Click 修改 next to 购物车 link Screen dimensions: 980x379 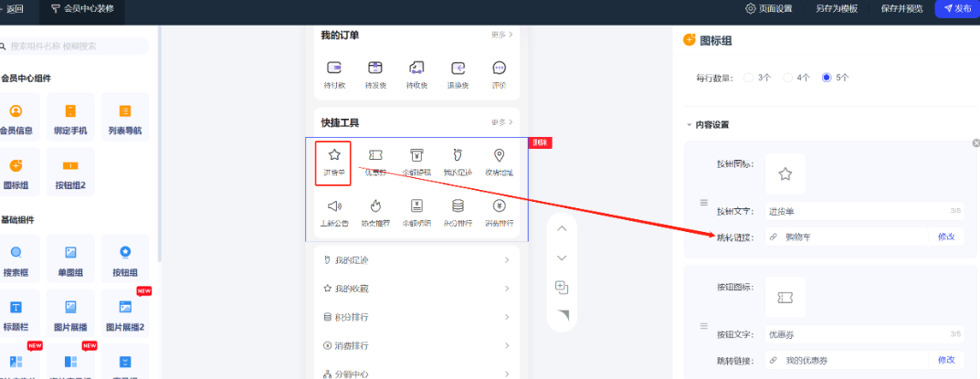(x=945, y=237)
